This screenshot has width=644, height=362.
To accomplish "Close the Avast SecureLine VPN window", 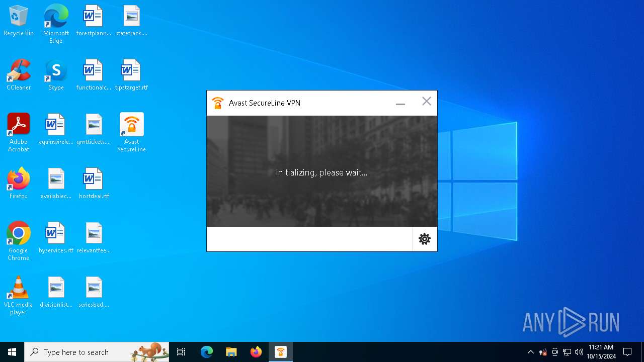I will 427,102.
